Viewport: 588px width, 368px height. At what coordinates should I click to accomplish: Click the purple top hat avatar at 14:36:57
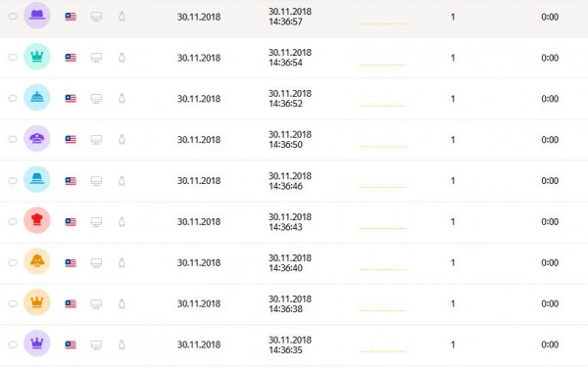[x=37, y=16]
